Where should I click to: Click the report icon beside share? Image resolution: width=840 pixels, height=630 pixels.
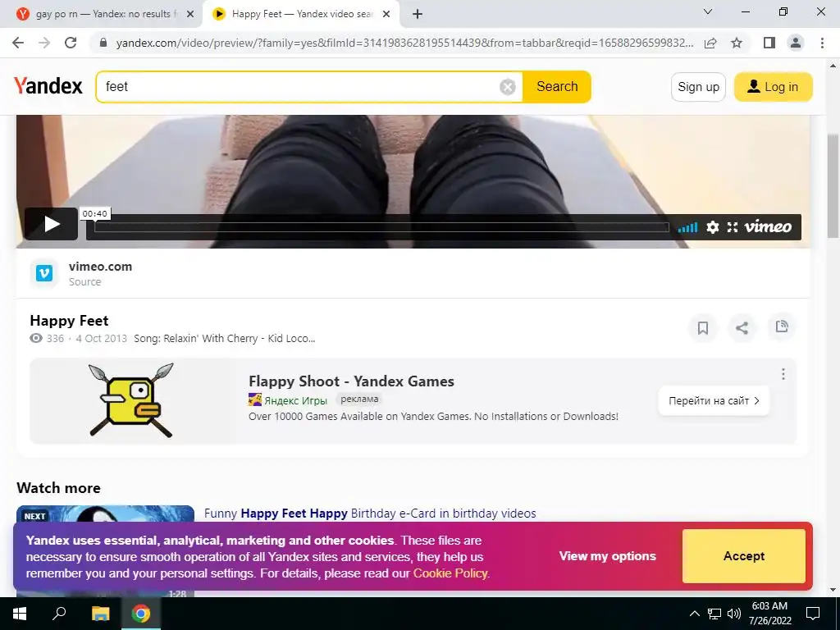coord(782,326)
